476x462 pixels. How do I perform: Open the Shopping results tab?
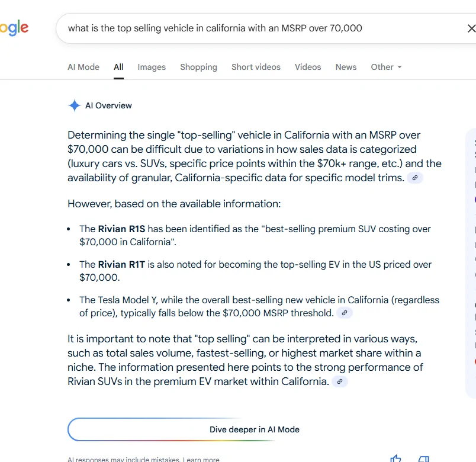tap(198, 67)
